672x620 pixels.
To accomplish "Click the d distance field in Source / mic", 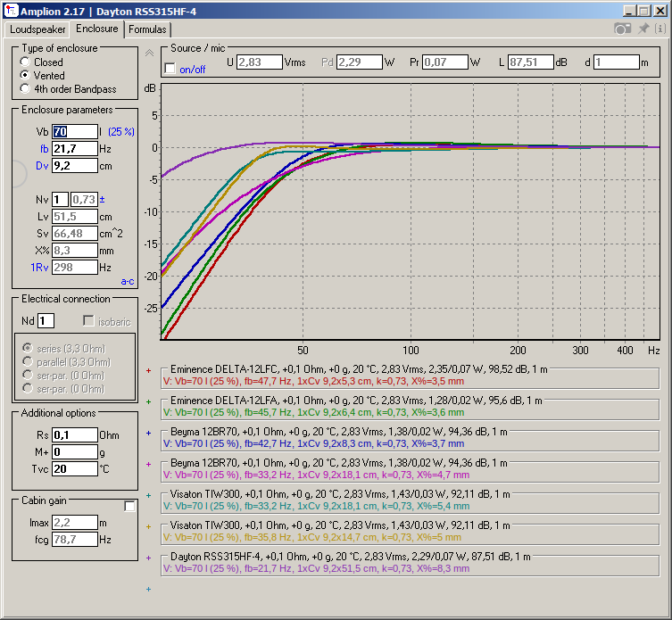I will pyautogui.click(x=617, y=62).
